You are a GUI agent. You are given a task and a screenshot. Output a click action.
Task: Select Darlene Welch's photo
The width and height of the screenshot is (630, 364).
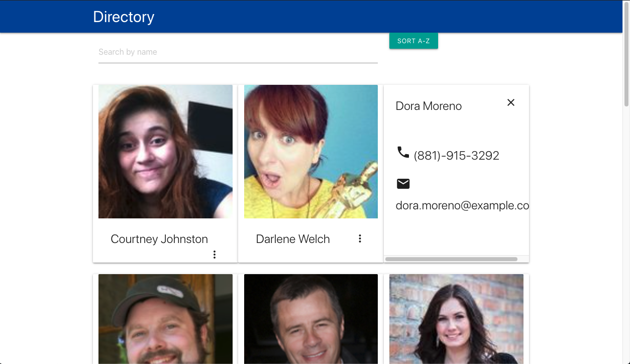coord(311,152)
